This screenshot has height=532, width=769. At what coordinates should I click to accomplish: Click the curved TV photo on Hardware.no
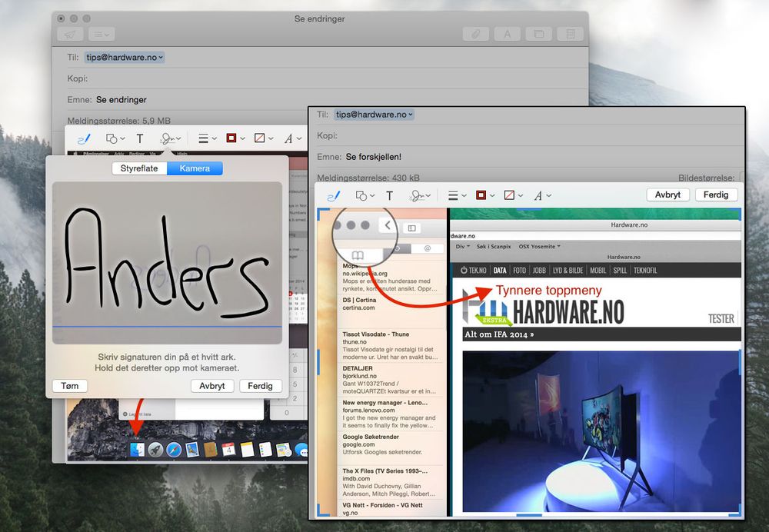click(601, 431)
